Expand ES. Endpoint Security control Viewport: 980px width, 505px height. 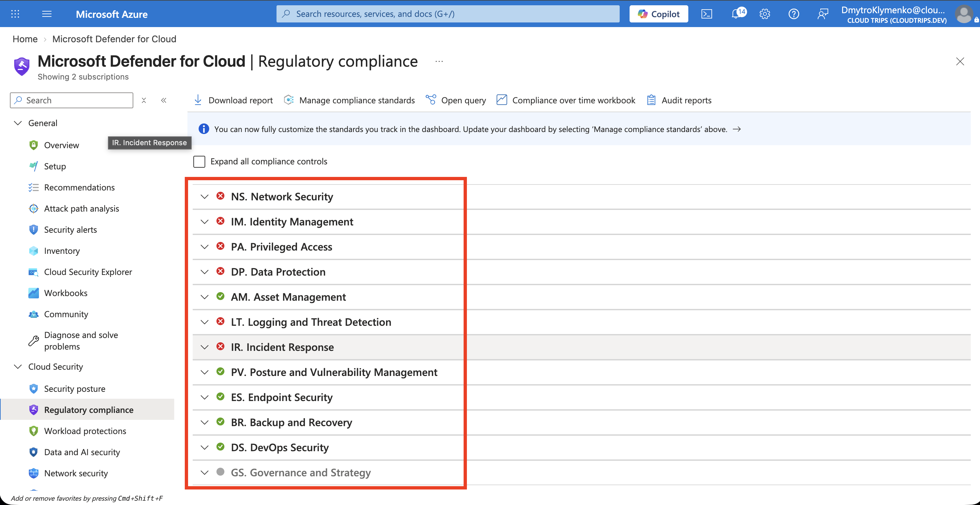(x=205, y=398)
